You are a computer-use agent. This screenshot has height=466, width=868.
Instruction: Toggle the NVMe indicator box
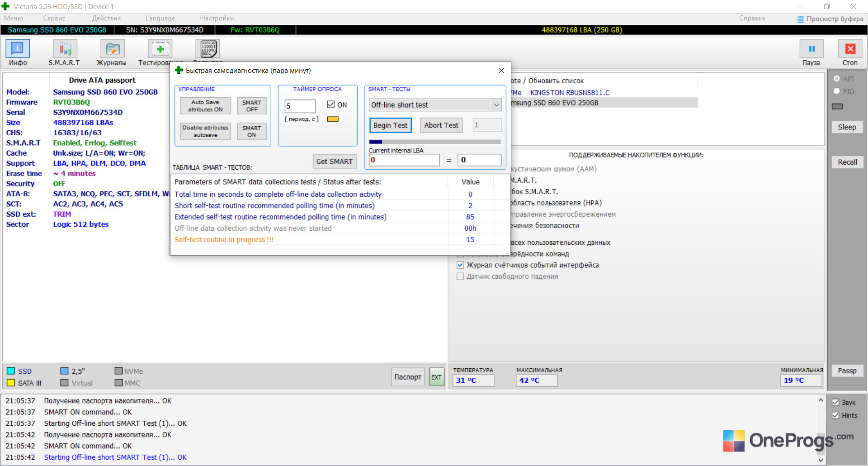coord(118,371)
